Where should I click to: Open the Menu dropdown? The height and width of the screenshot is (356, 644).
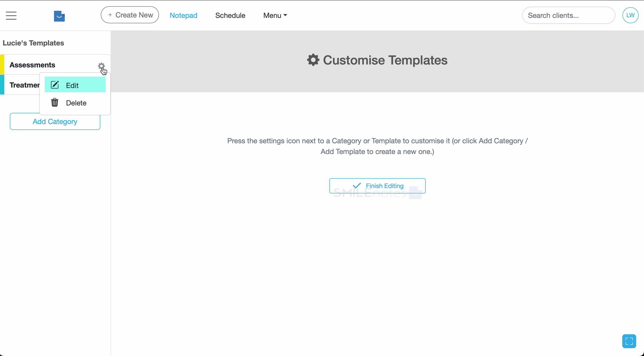point(275,15)
